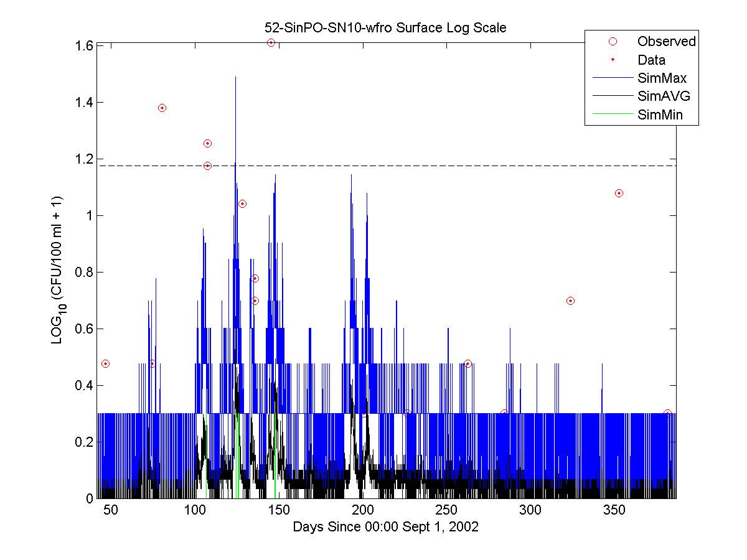
Task: Click the green SimMin line sample in legend
Action: click(613, 114)
